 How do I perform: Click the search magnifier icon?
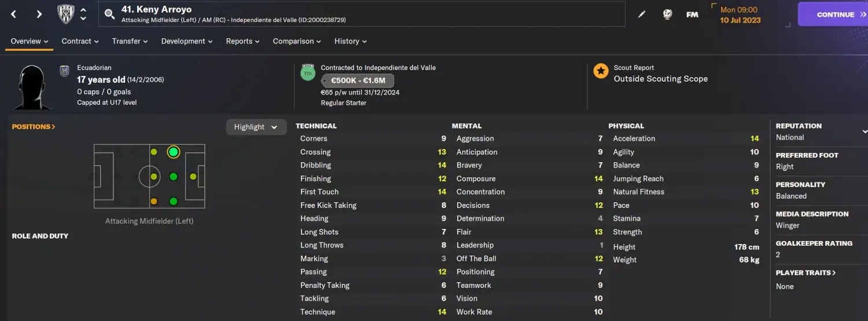pos(109,14)
